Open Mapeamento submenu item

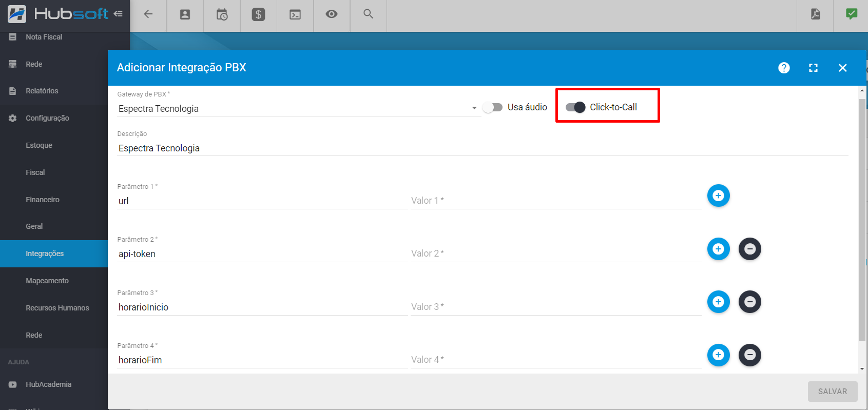tap(47, 281)
